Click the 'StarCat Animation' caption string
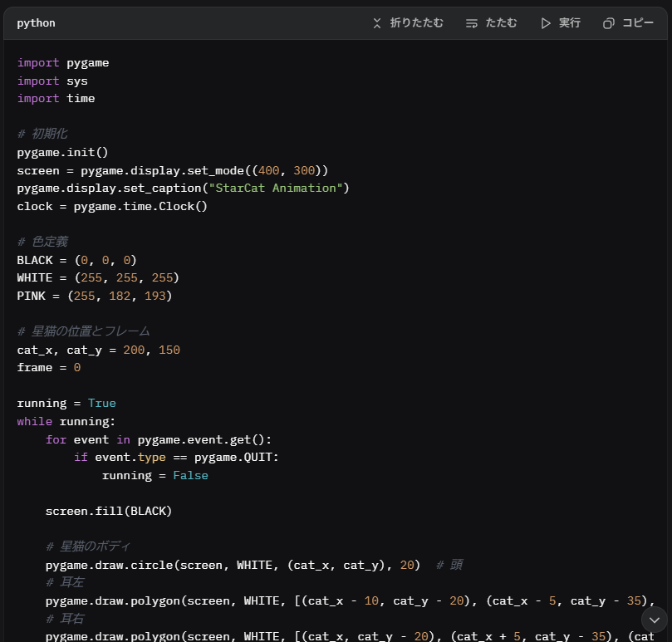This screenshot has height=642, width=672. click(273, 188)
